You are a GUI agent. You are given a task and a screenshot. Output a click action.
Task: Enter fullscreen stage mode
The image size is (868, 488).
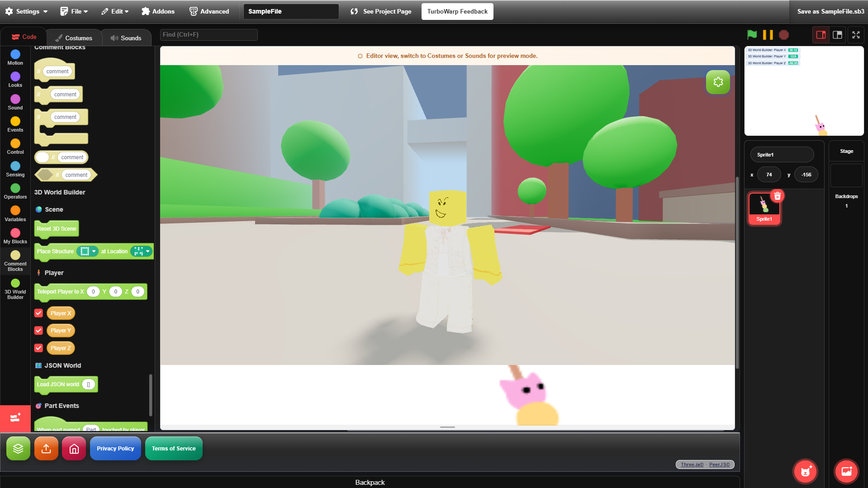tap(856, 35)
